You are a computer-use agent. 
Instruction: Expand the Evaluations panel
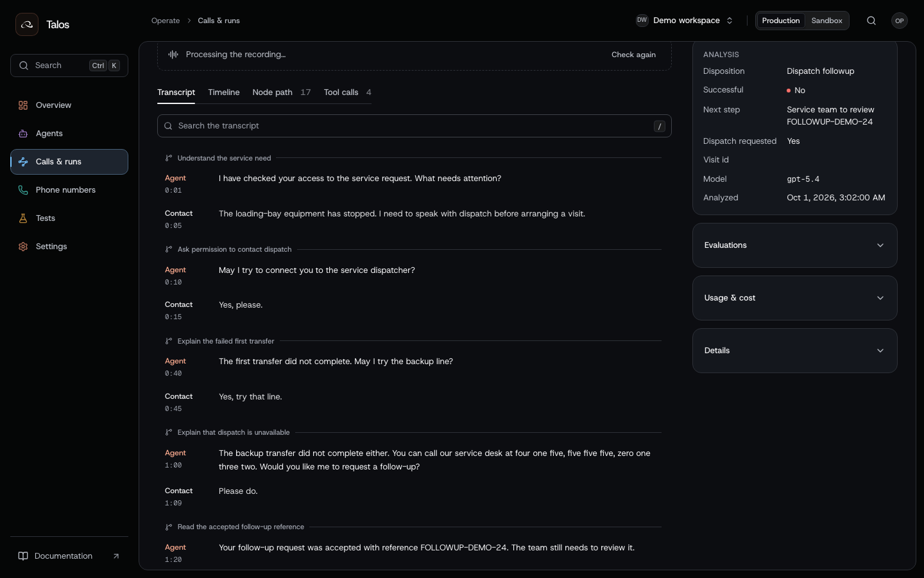[795, 245]
